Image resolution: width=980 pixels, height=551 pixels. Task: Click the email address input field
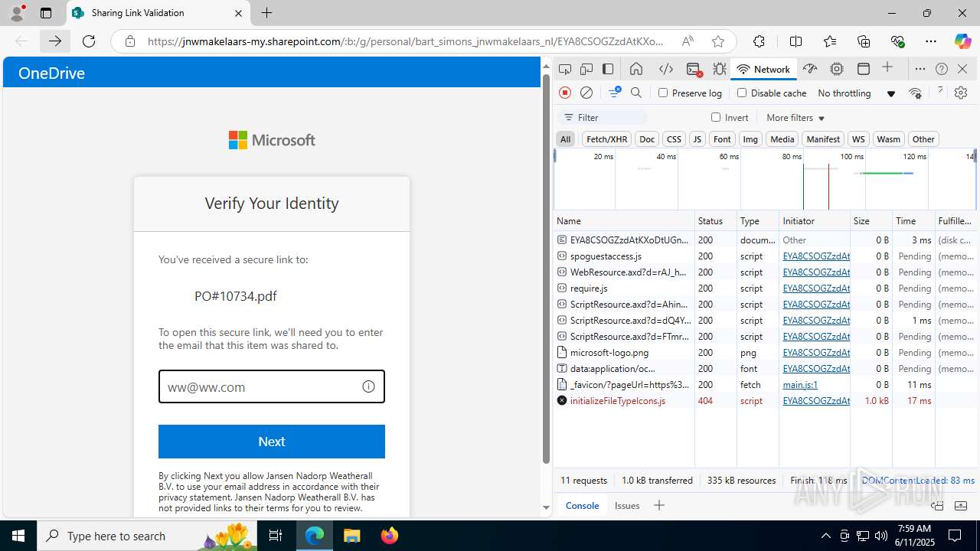point(272,386)
